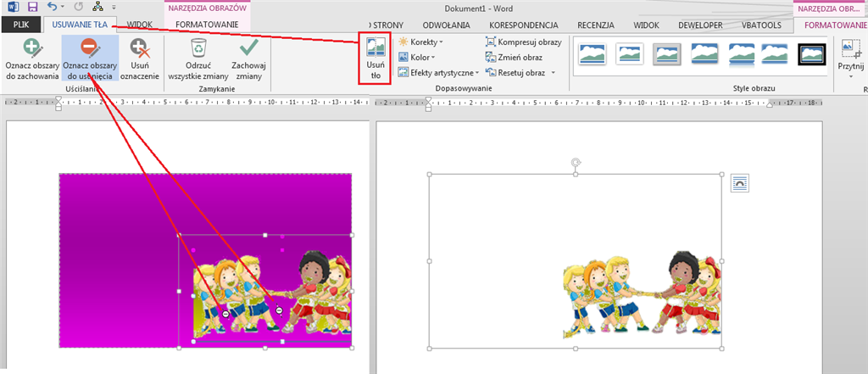868x374 pixels.
Task: Open the ODWOŁANIA tab
Action: (x=446, y=25)
